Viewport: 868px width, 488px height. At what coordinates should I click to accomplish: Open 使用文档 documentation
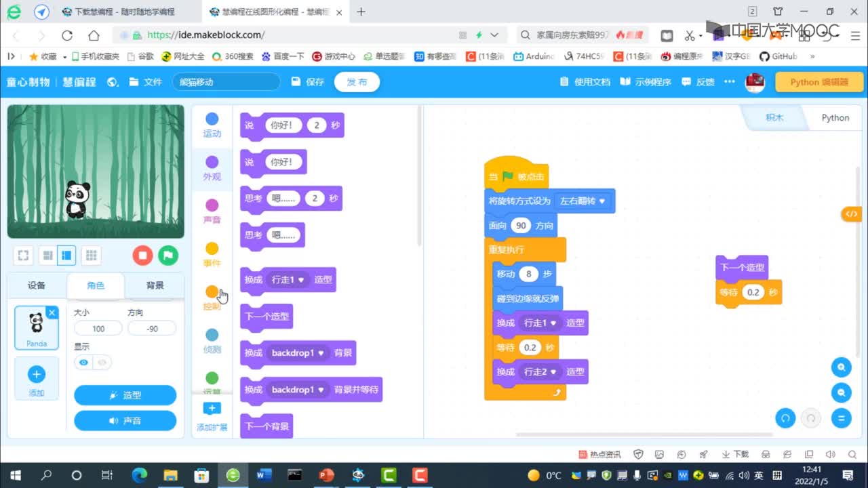tap(585, 82)
